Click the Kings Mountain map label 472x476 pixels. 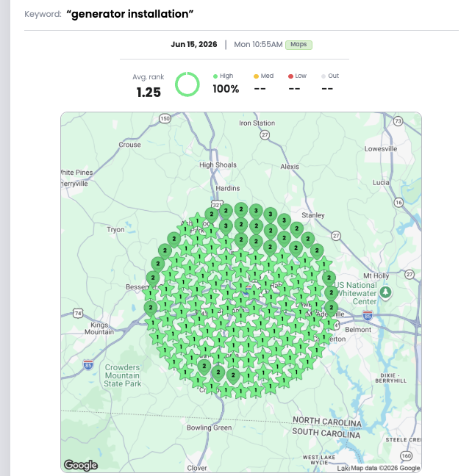99,328
